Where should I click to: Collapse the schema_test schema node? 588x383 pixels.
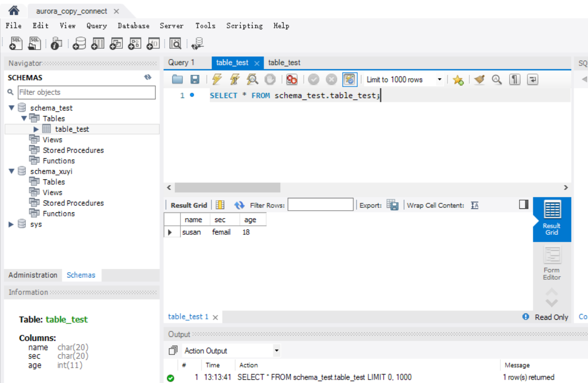[11, 108]
